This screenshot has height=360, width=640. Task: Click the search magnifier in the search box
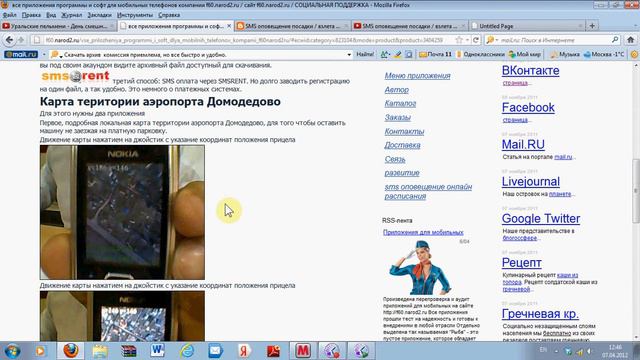click(615, 40)
